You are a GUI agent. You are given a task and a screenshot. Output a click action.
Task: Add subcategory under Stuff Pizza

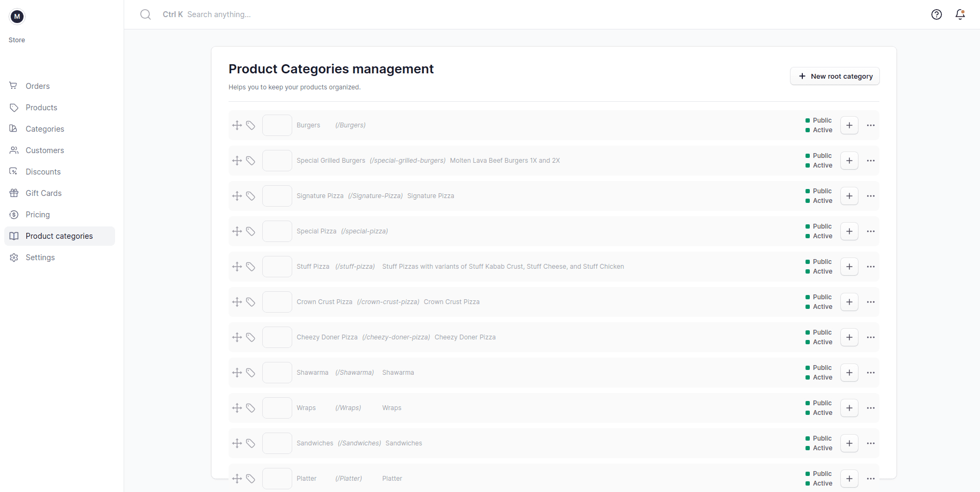[849, 267]
